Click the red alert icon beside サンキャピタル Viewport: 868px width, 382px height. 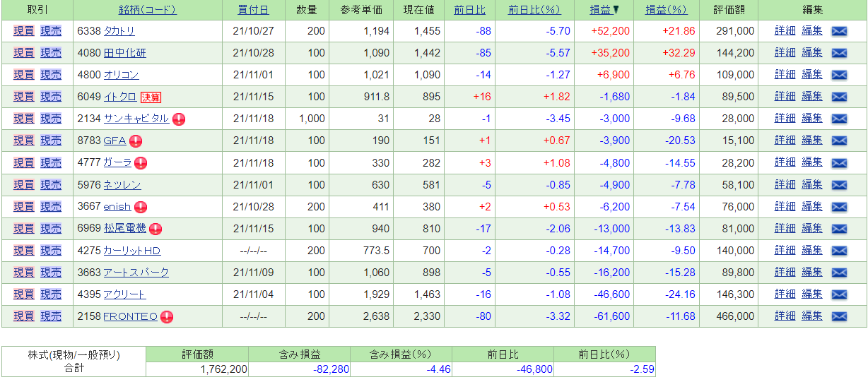pos(179,119)
